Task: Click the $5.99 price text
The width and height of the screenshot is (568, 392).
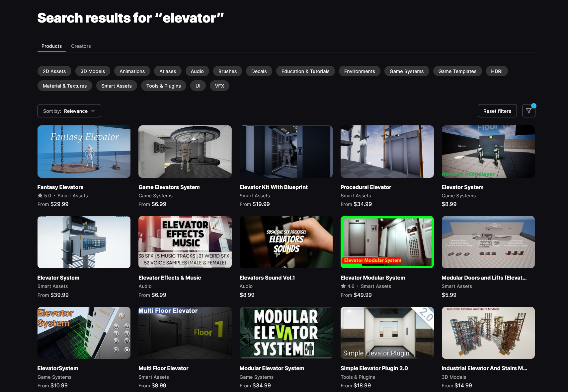Action: pos(449,295)
